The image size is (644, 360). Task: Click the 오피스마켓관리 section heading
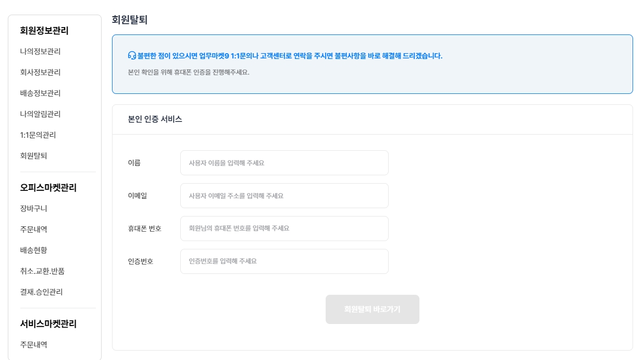click(48, 188)
